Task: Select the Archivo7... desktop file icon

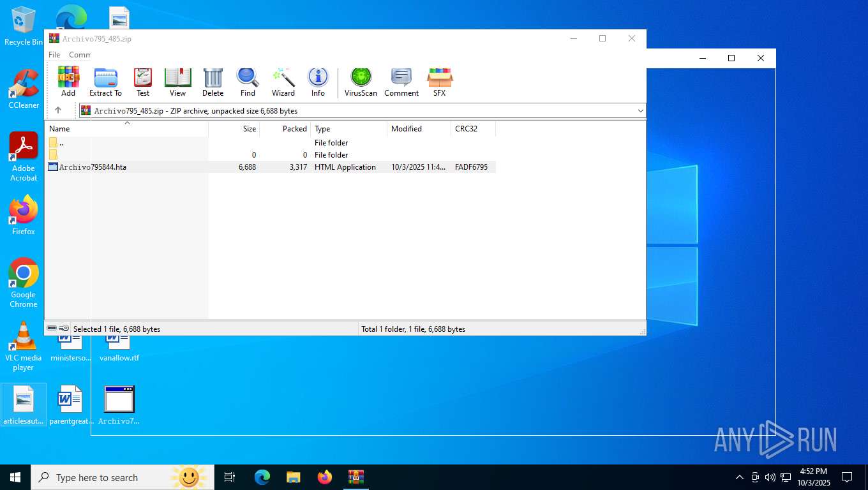Action: coord(119,405)
